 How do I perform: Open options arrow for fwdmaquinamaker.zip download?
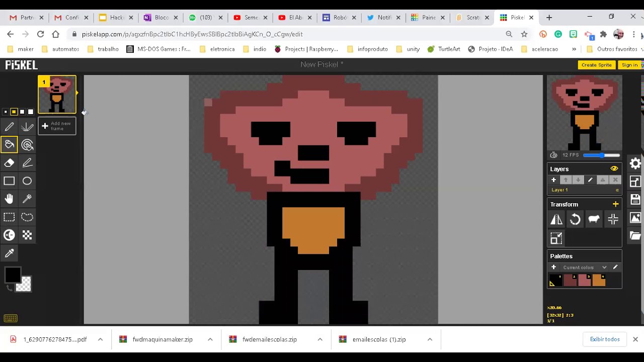(210, 339)
